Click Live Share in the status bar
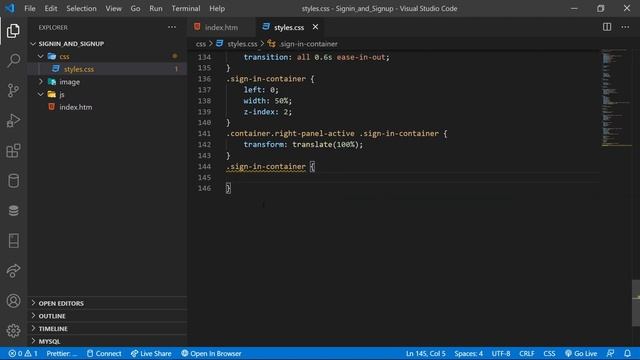The height and width of the screenshot is (360, 640). click(151, 353)
